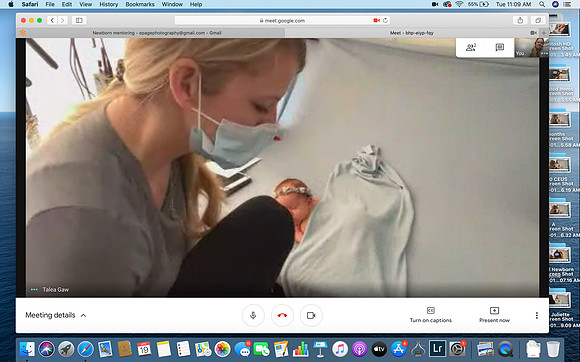Click the Safari share icon
The width and height of the screenshot is (580, 362).
520,20
